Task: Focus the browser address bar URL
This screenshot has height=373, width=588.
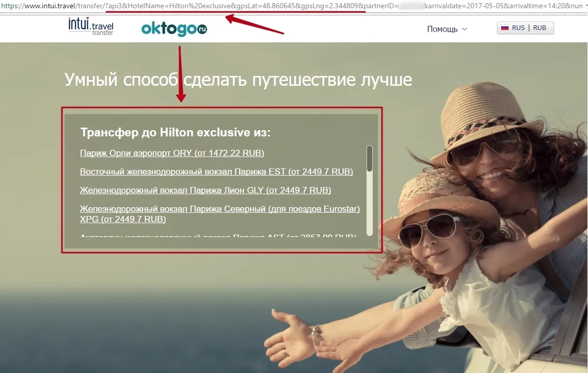Action: coord(293,6)
